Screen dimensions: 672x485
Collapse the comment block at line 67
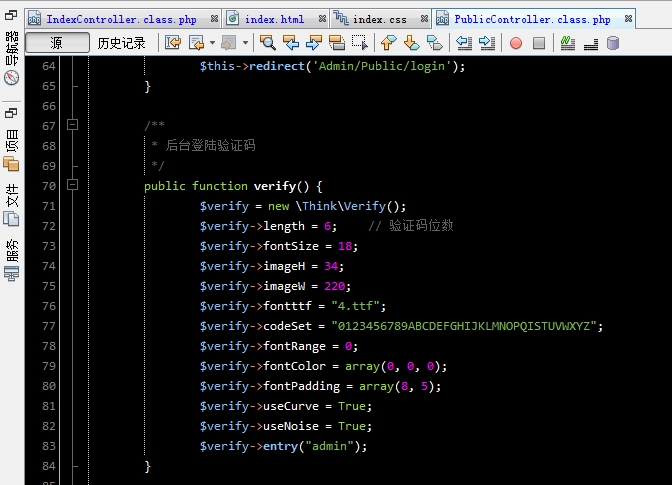(x=72, y=125)
